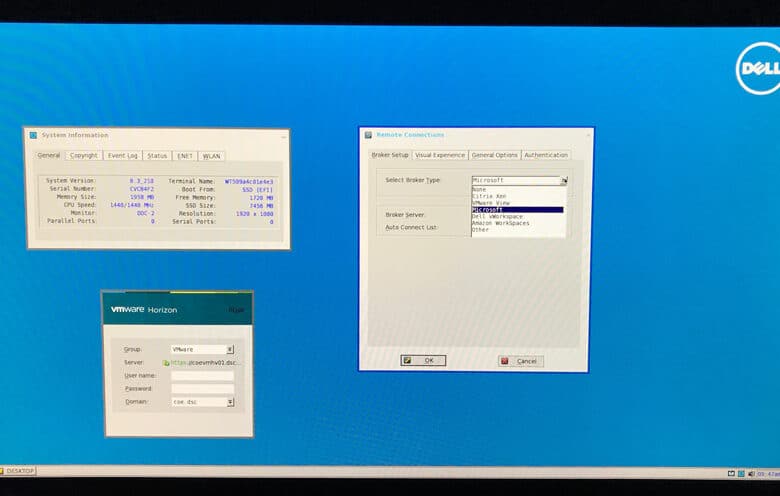Image resolution: width=780 pixels, height=496 pixels.
Task: Click the Terminal Name value
Action: 249,182
